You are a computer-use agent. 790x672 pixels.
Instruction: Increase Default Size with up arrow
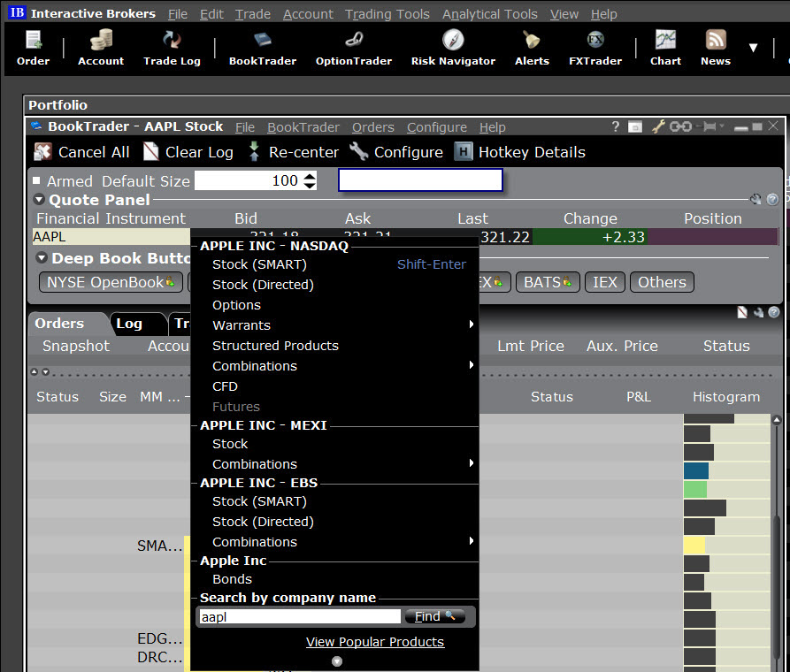[311, 176]
